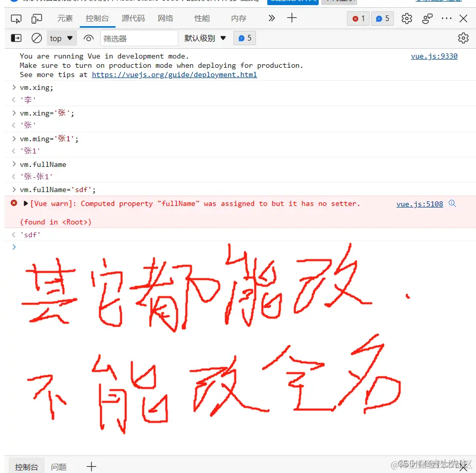Screen dimensions: 476x473
Task: Create a live expression with the eye icon
Action: pyautogui.click(x=88, y=37)
